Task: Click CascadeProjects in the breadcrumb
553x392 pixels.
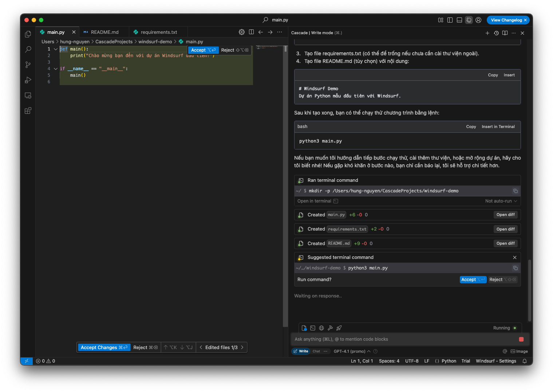Action: (x=114, y=42)
